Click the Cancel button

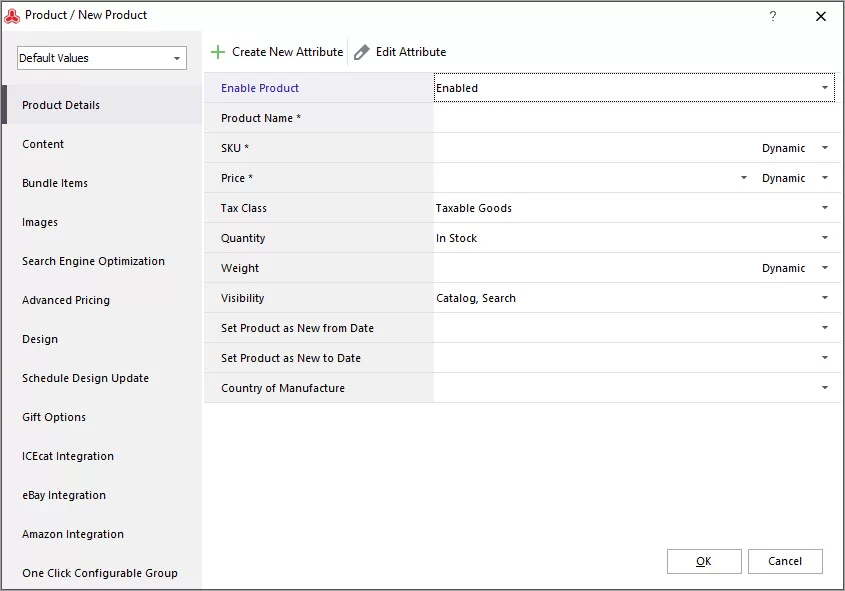pos(785,561)
